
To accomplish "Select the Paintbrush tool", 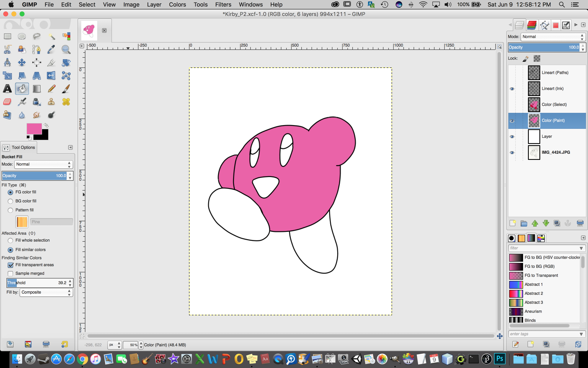I will [66, 89].
